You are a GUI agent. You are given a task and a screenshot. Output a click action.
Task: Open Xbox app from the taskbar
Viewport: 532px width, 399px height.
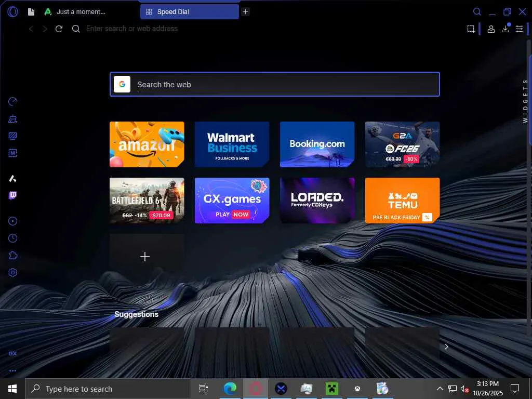tap(357, 389)
